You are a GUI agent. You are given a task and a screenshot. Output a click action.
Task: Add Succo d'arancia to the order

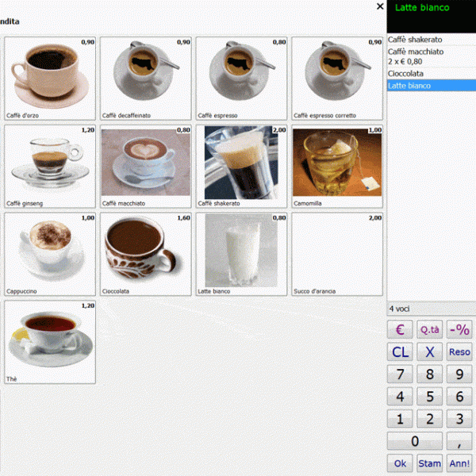(x=337, y=254)
